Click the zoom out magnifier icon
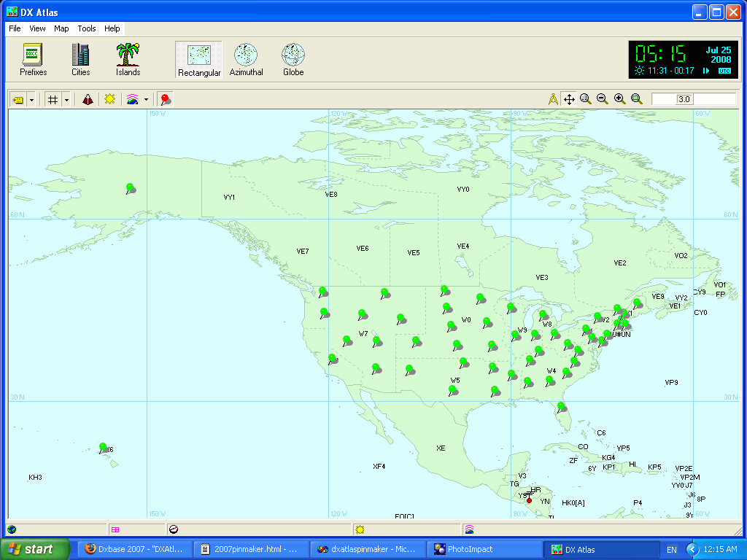The image size is (747, 560). click(602, 99)
